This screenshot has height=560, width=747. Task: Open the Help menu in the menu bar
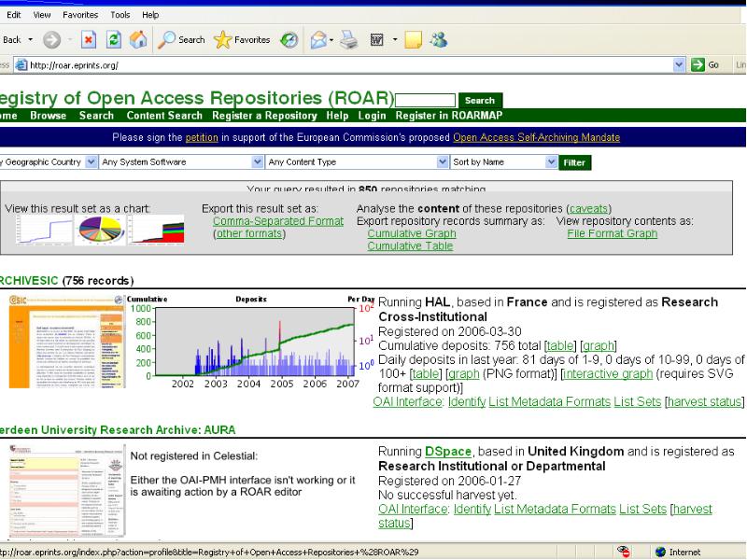tap(150, 15)
